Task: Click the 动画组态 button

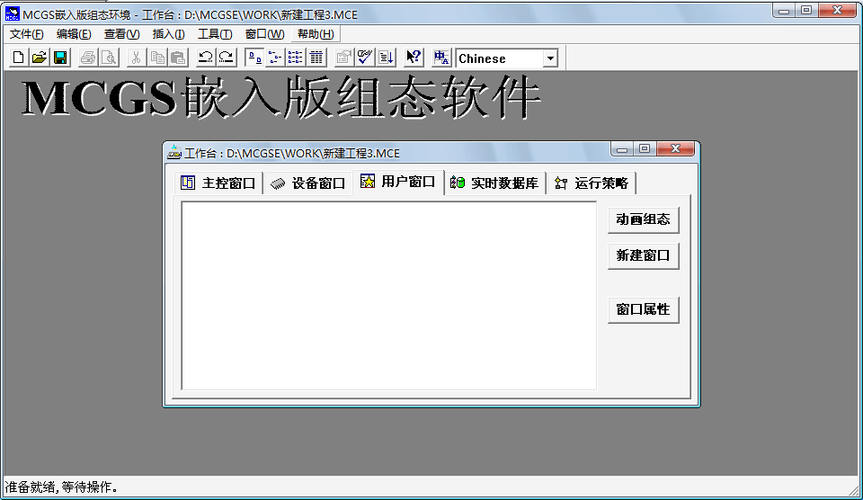Action: 643,220
